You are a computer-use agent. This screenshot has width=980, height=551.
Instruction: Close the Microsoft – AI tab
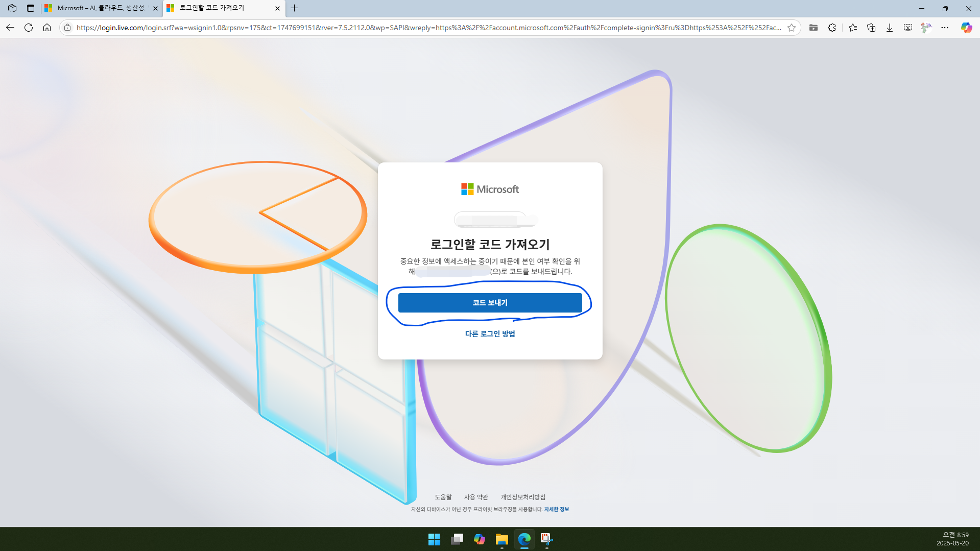coord(155,8)
